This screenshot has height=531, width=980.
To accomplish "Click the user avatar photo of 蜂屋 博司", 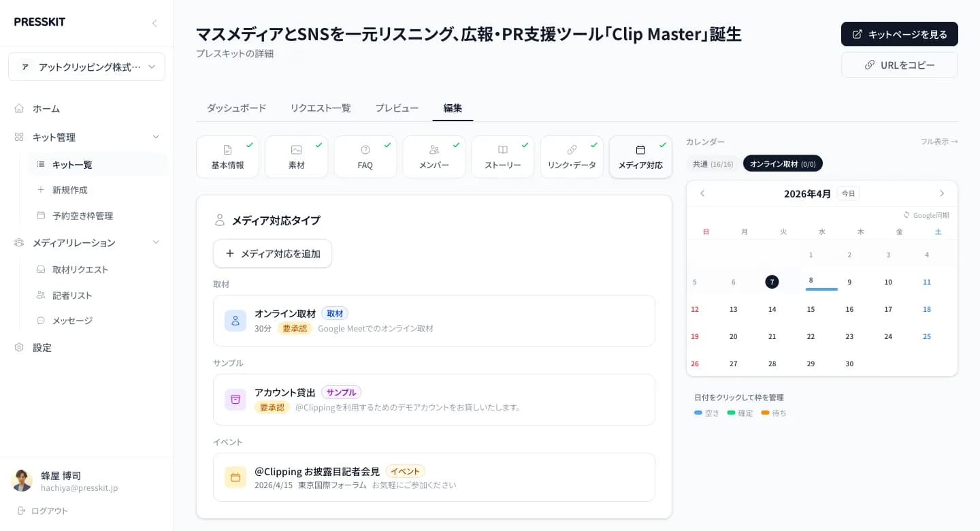I will (22, 481).
